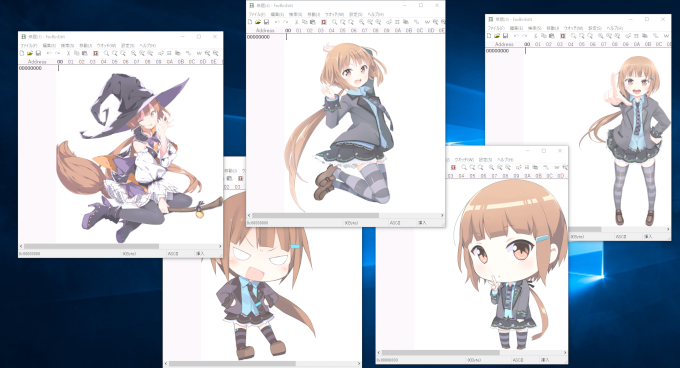Click ASCII status cell in jumping girl window
This screenshot has width=680, height=368.
tap(395, 222)
